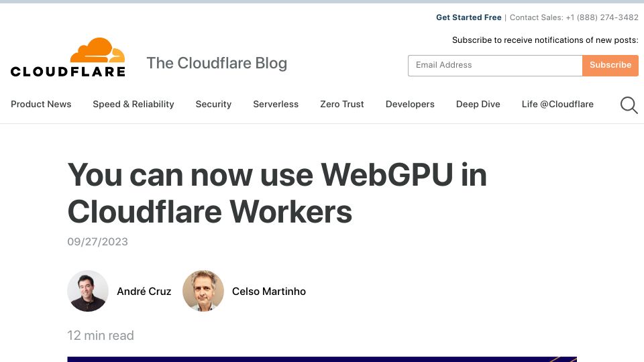Click the 12 min read label
The width and height of the screenshot is (644, 362).
(x=101, y=335)
